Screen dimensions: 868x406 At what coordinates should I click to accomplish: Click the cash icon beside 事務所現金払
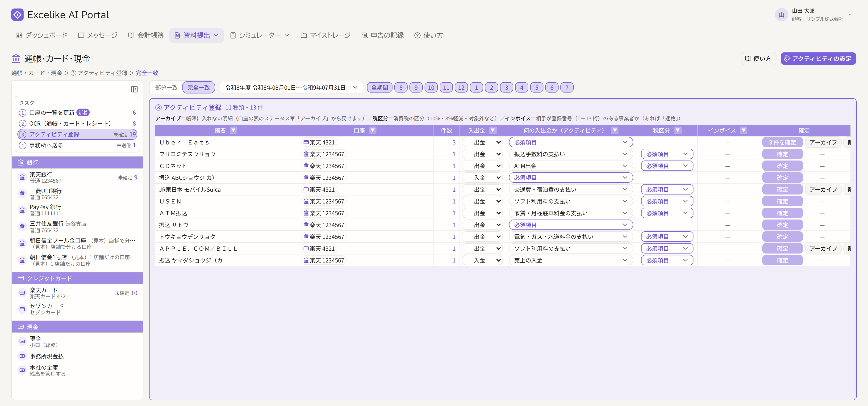(x=22, y=356)
